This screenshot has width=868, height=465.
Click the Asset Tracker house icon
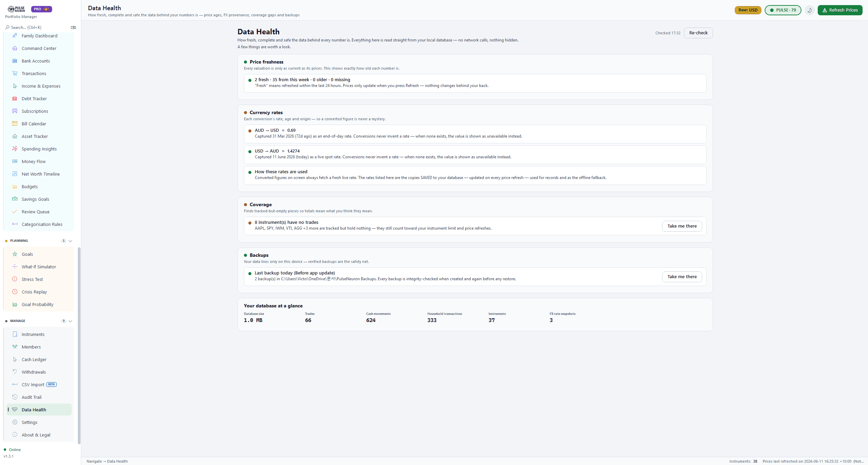pos(15,136)
